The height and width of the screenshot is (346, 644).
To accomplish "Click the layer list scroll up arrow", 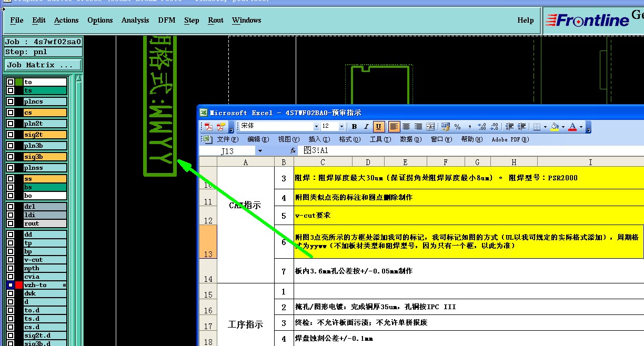I will click(78, 79).
